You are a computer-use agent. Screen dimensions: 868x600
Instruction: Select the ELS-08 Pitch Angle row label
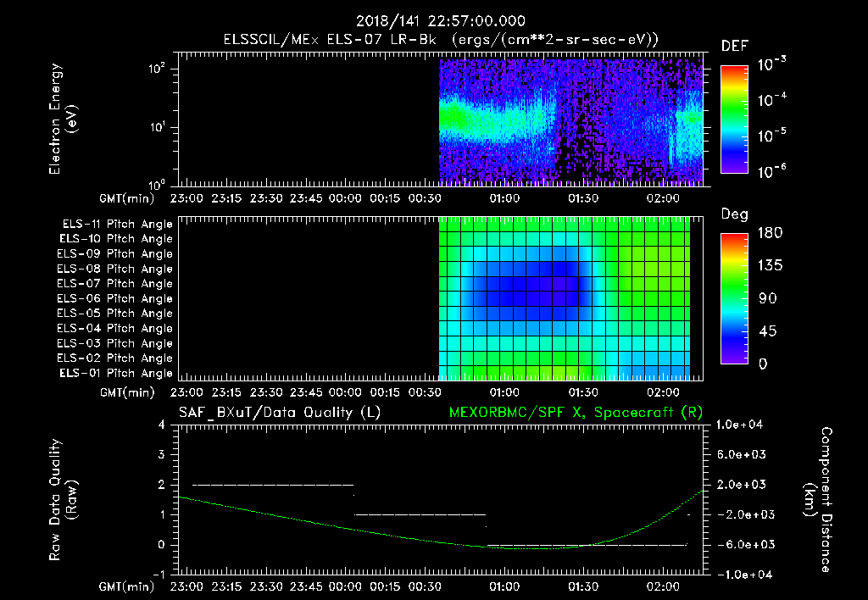click(x=115, y=269)
